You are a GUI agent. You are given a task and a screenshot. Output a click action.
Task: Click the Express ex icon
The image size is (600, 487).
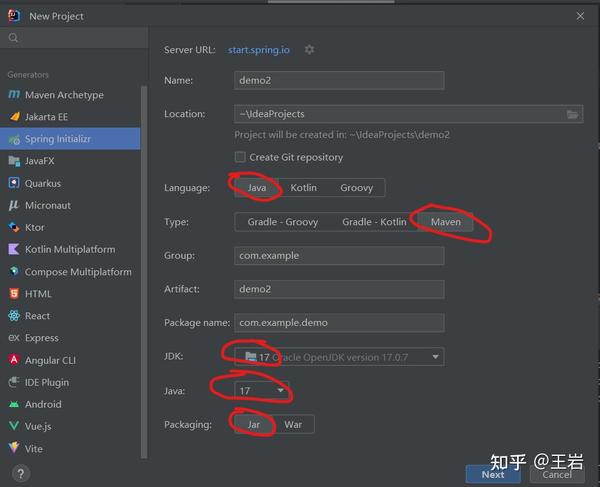pyautogui.click(x=14, y=338)
